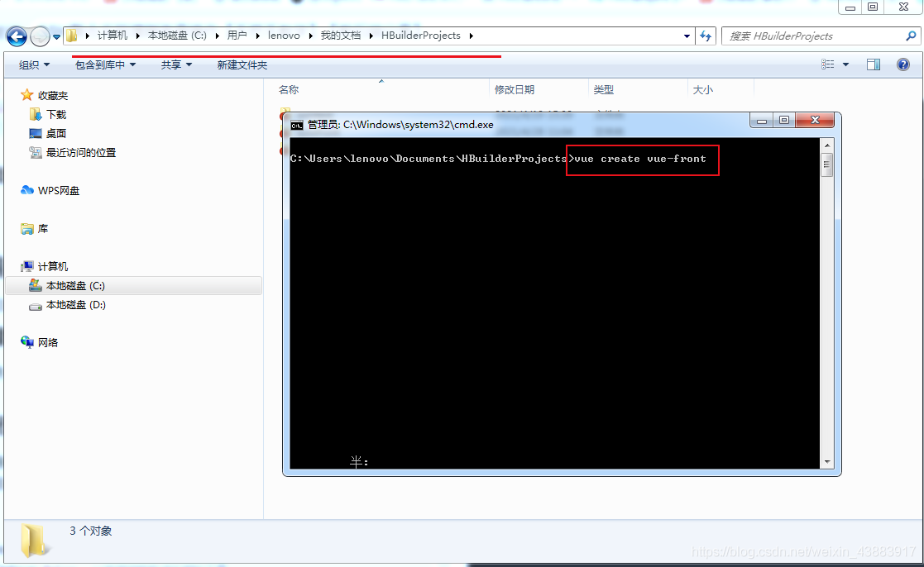924x567 pixels.
Task: Sort files by the 名称 column
Action: (x=289, y=89)
